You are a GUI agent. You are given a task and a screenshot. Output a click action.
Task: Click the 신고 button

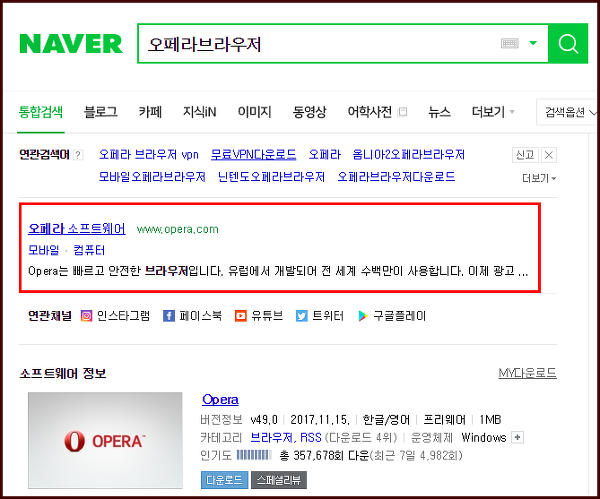(525, 155)
